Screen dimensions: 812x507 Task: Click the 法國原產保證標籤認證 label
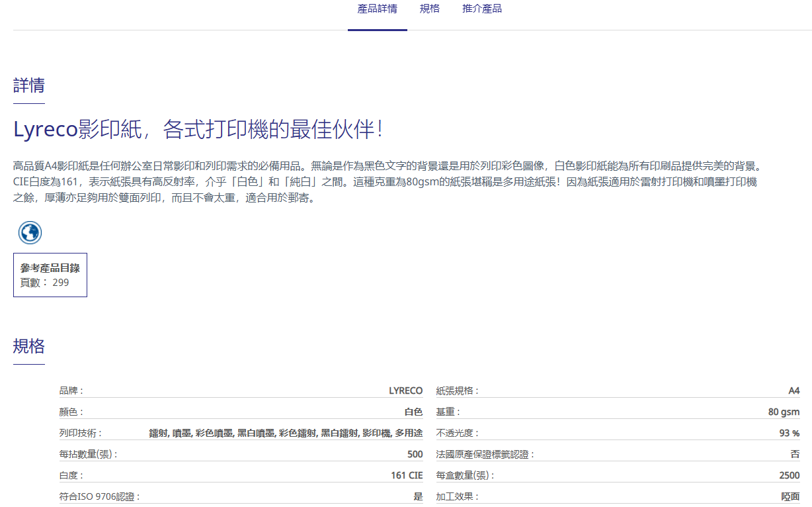[485, 455]
